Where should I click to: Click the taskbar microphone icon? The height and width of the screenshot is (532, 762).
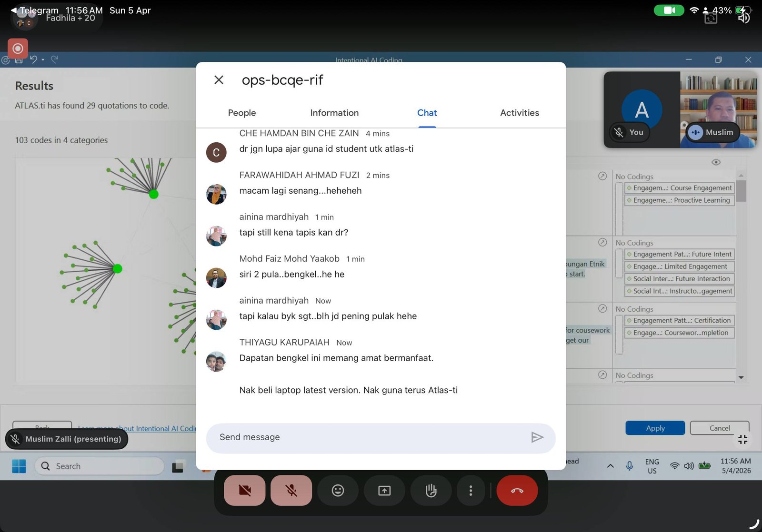629,466
